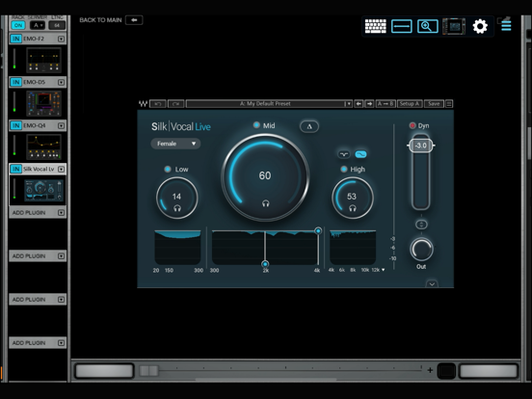This screenshot has height=399, width=532.
Task: Expand the plugin bottom panel chevron
Action: [432, 284]
